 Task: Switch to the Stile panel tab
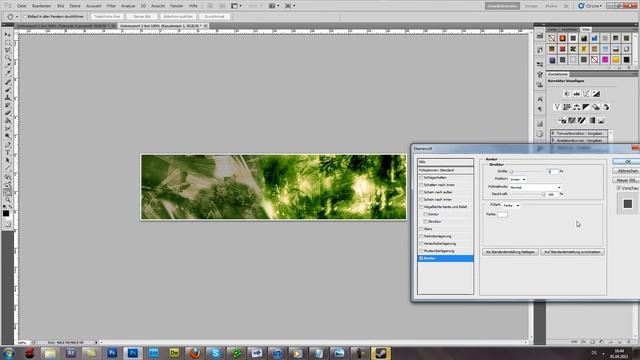point(586,29)
